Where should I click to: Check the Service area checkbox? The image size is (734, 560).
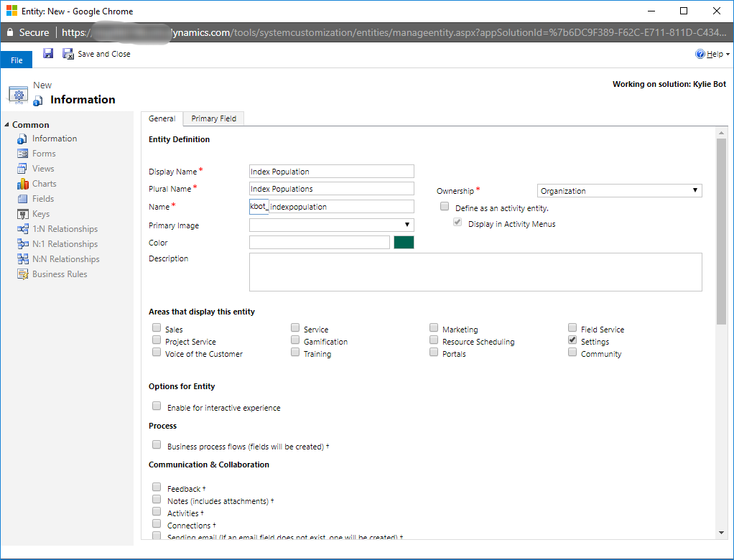click(x=295, y=327)
